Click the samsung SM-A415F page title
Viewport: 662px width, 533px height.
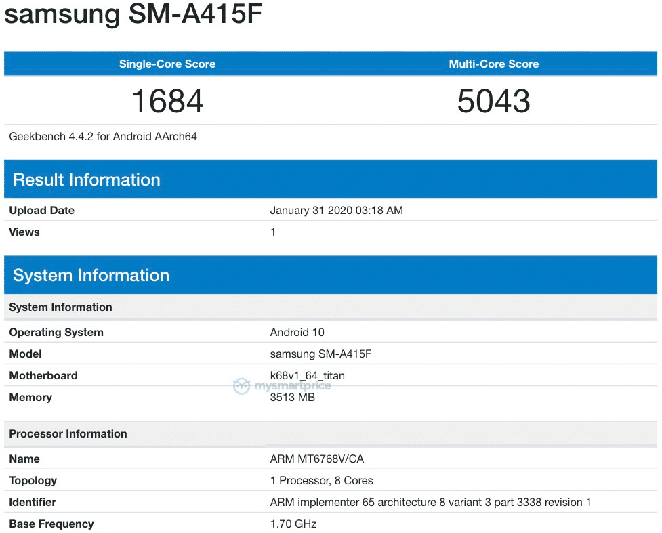click(138, 19)
